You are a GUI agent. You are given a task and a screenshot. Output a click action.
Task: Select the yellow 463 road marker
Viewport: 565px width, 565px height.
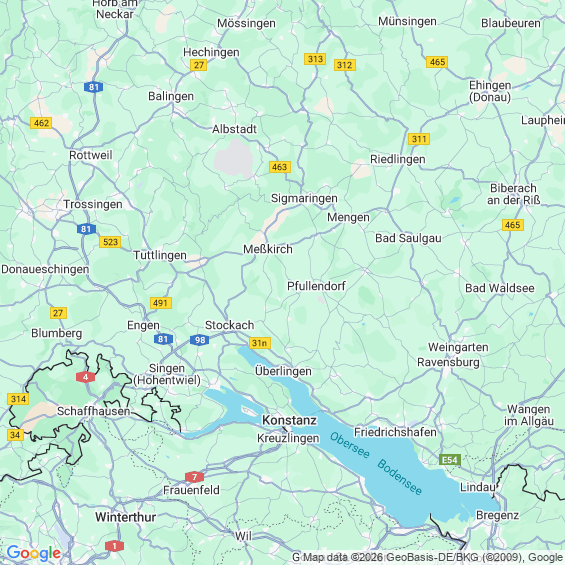point(280,167)
